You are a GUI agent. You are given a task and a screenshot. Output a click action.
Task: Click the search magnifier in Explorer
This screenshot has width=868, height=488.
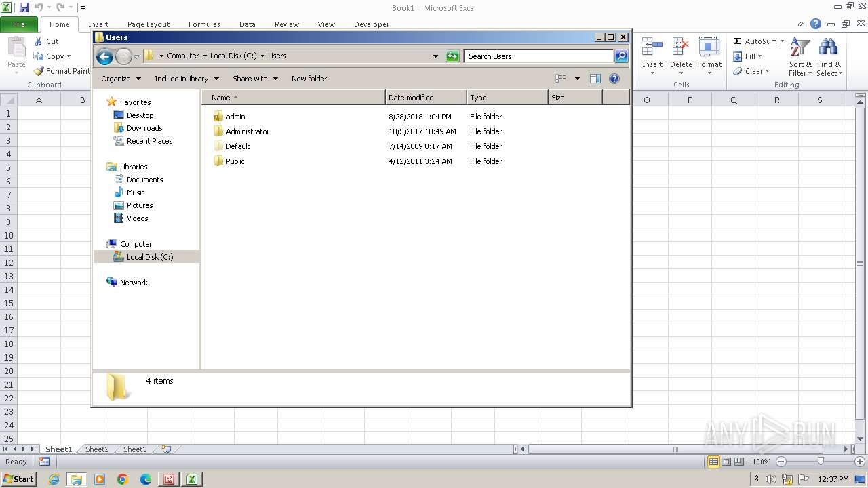coord(621,56)
